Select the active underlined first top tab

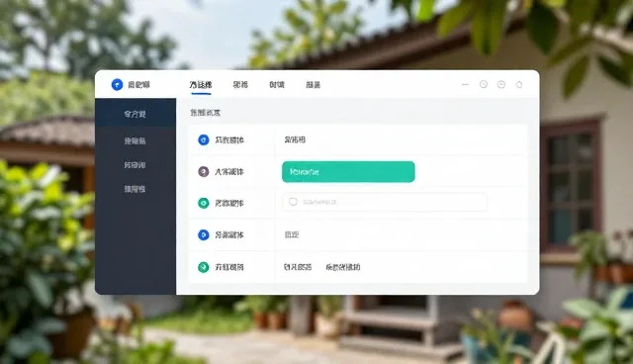(x=201, y=85)
